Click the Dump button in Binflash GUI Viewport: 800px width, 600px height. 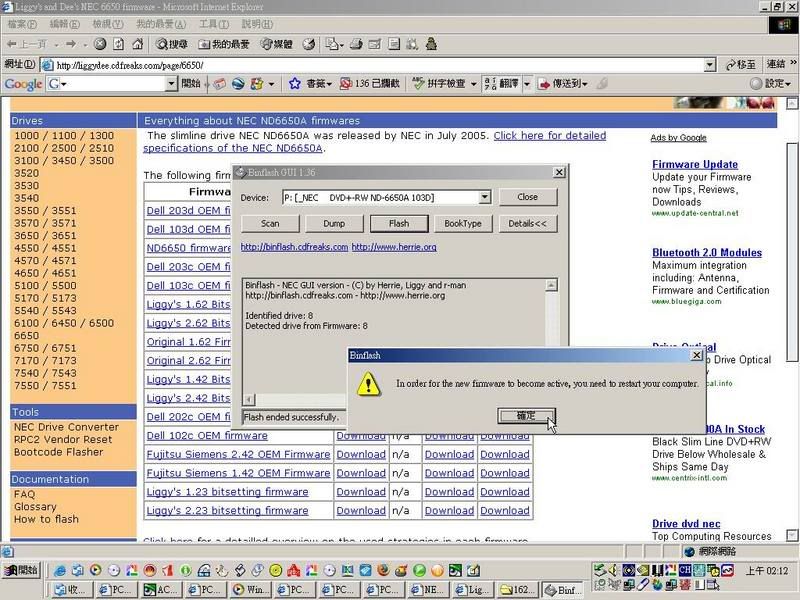tap(334, 223)
